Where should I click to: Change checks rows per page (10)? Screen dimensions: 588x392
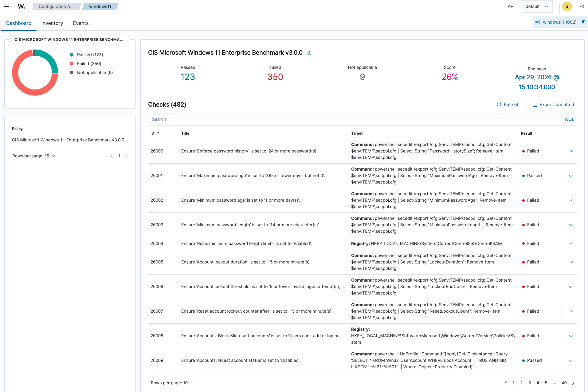[172, 383]
